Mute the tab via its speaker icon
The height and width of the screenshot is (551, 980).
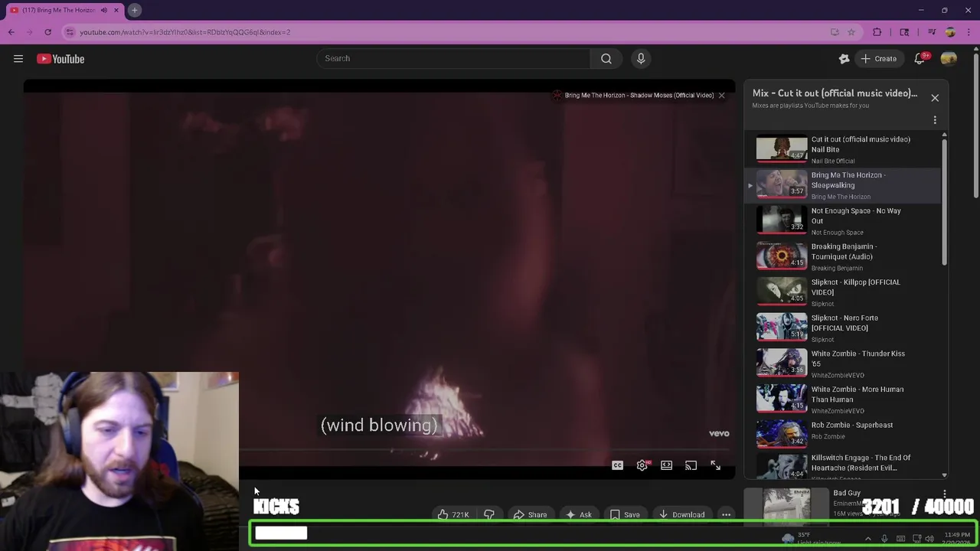[104, 10]
